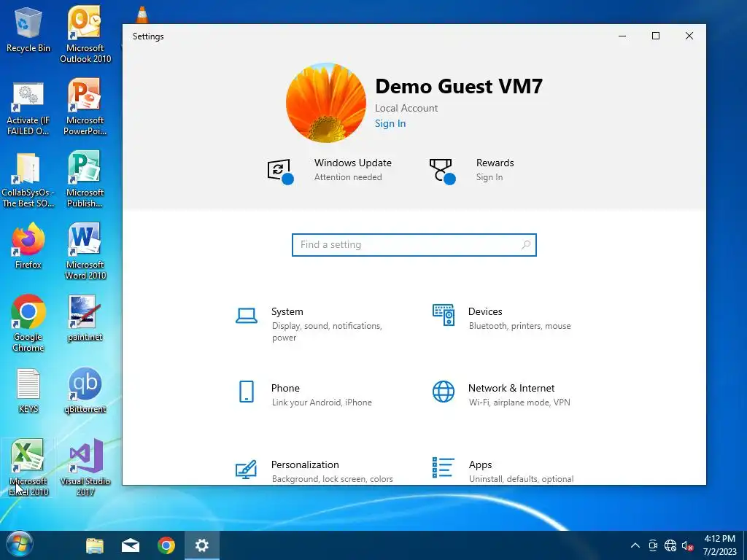This screenshot has width=747, height=560.
Task: Select the Firefox desktop shortcut
Action: click(28, 246)
